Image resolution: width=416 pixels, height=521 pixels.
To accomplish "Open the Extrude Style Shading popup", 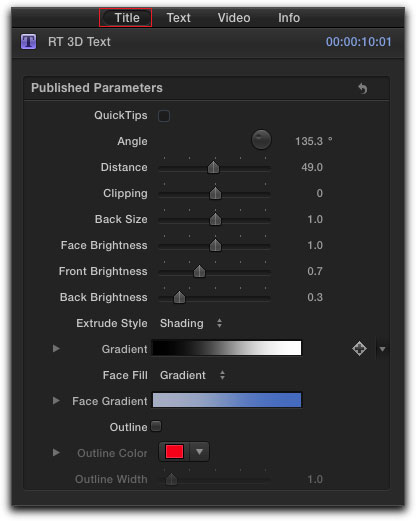I will (x=191, y=323).
